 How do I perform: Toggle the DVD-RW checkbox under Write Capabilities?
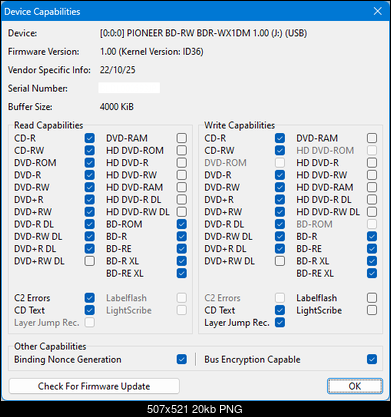(280, 187)
